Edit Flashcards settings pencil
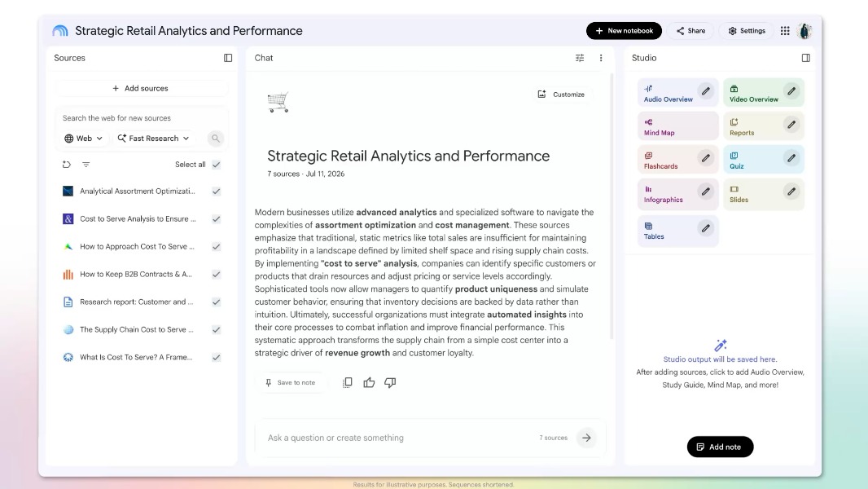The height and width of the screenshot is (489, 868). (705, 158)
